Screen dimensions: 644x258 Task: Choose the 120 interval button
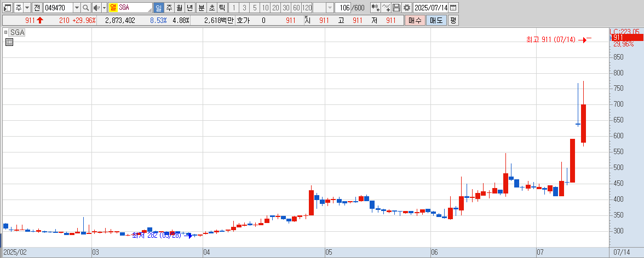click(x=307, y=8)
